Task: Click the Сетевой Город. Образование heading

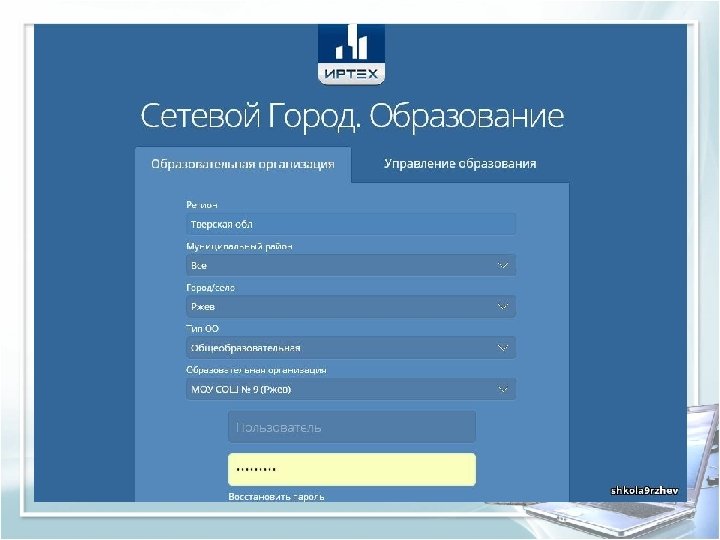Action: pos(352,116)
